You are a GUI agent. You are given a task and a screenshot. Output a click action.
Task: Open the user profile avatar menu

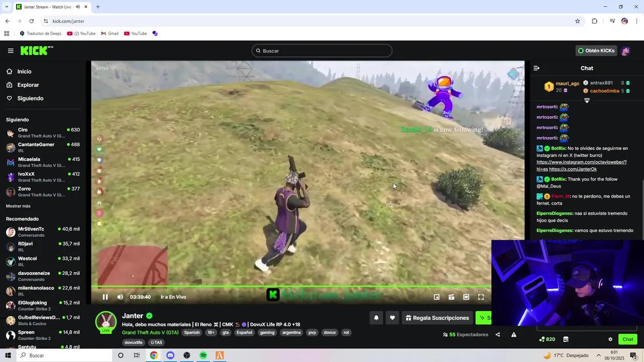click(626, 51)
